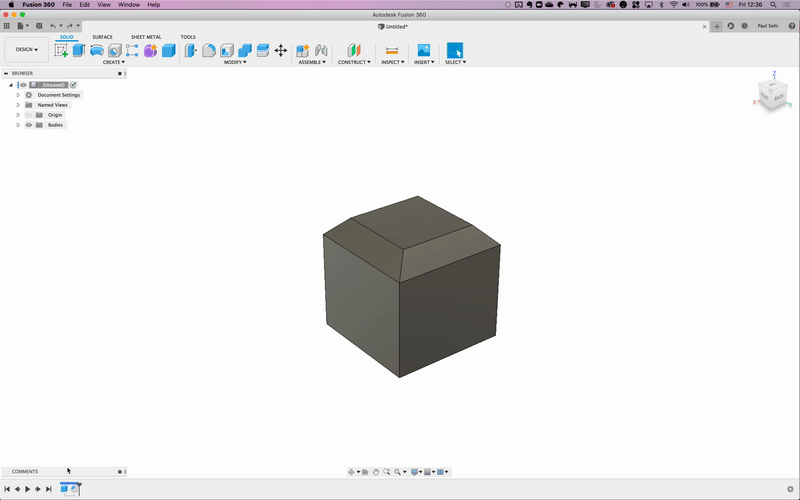Open timeline settings gear icon
800x500 pixels.
790,489
